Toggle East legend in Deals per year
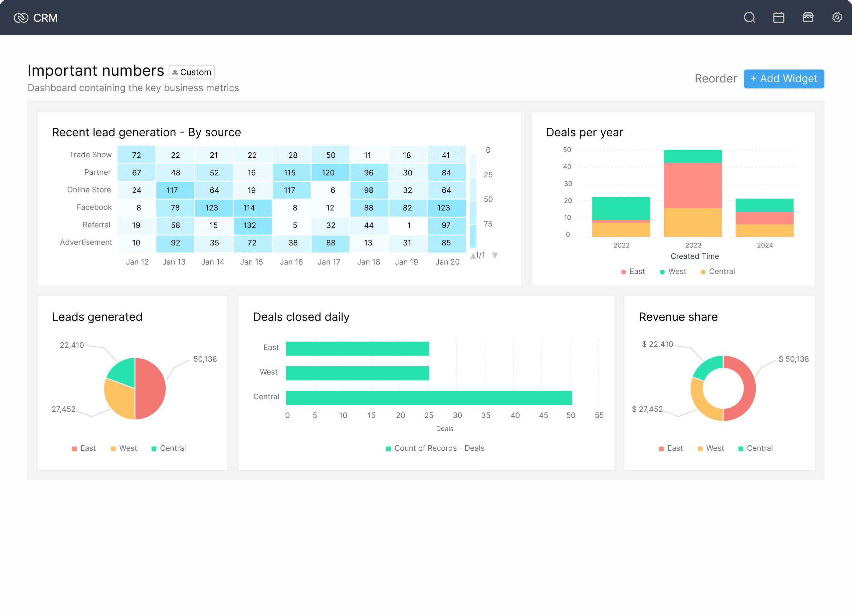Viewport: 852px width, 616px height. point(633,271)
